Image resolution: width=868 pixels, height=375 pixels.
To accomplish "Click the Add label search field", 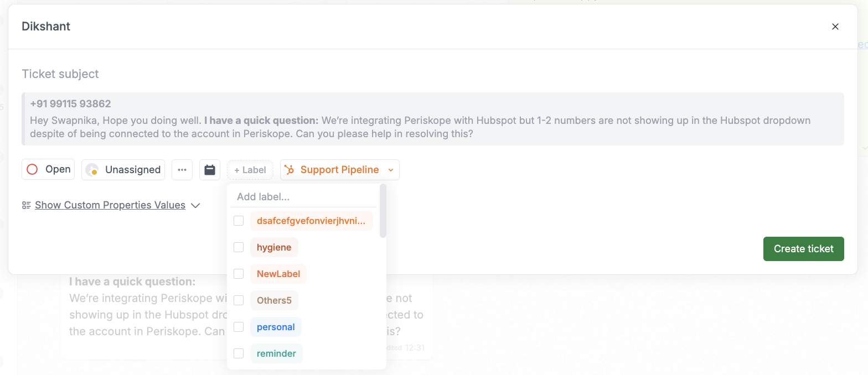I will pyautogui.click(x=303, y=197).
